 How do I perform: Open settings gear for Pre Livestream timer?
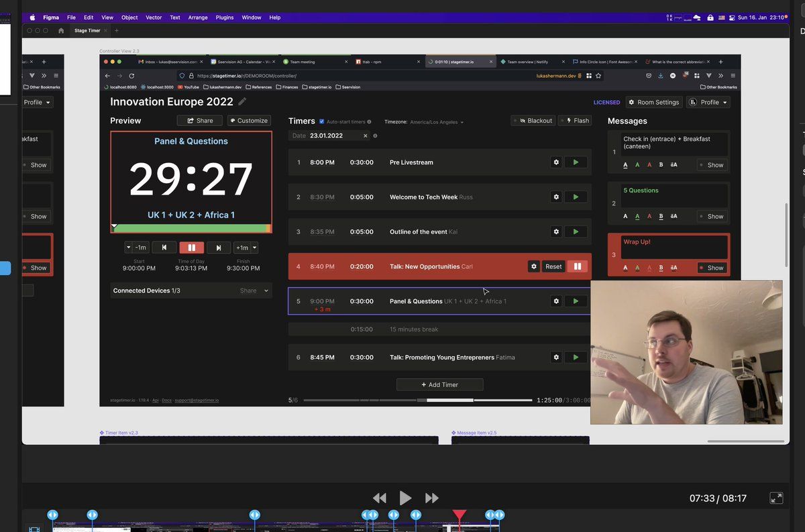(x=555, y=162)
